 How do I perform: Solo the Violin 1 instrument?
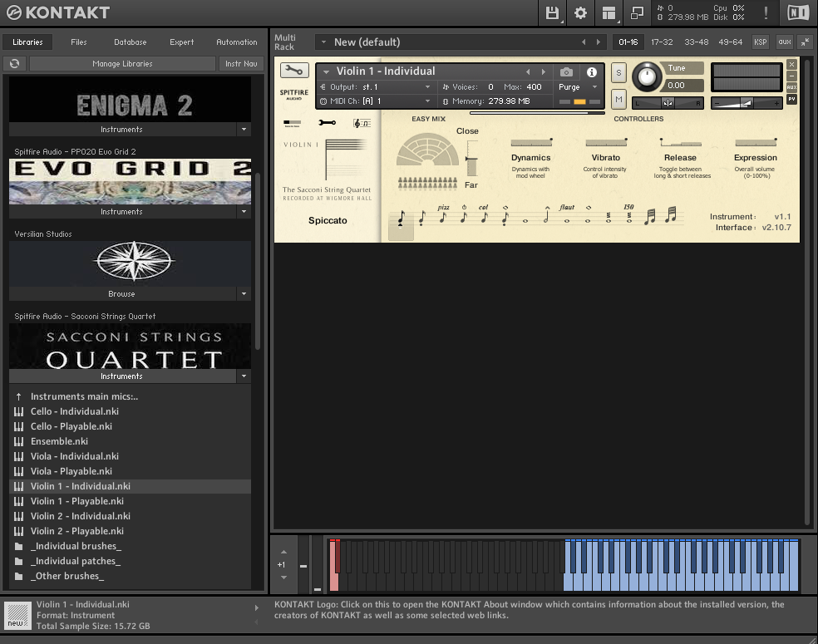click(618, 72)
